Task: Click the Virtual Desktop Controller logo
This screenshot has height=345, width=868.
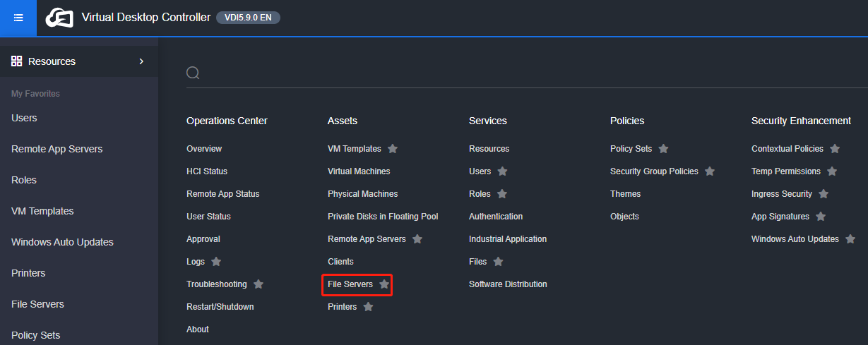Action: tap(60, 18)
